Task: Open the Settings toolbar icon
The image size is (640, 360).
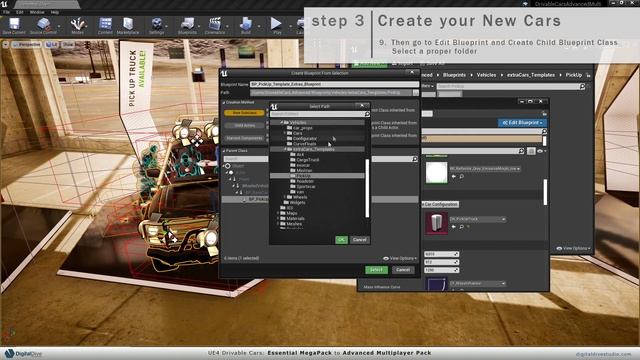Action: click(x=156, y=26)
